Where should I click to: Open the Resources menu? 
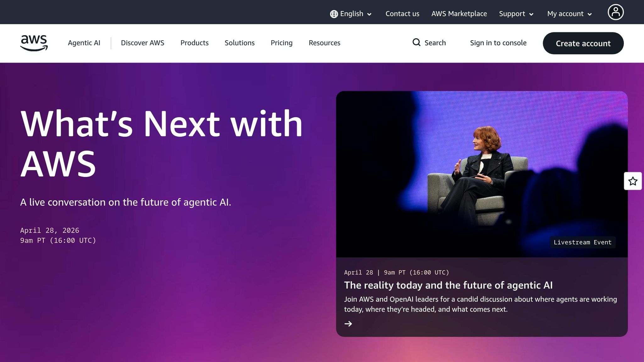point(324,43)
